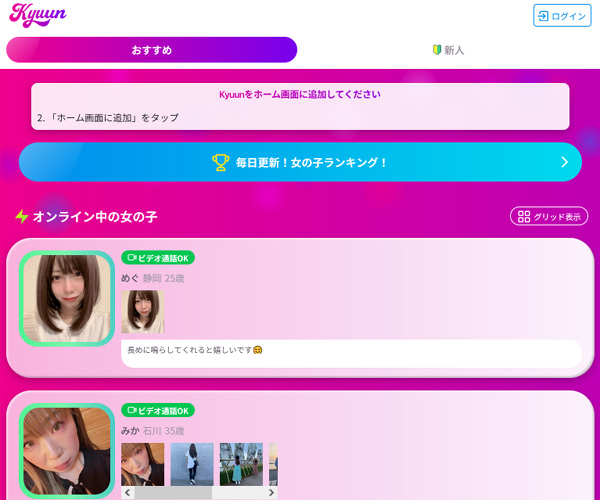Toggle グリッド表示 grid view
The width and height of the screenshot is (600, 500).
[x=548, y=216]
